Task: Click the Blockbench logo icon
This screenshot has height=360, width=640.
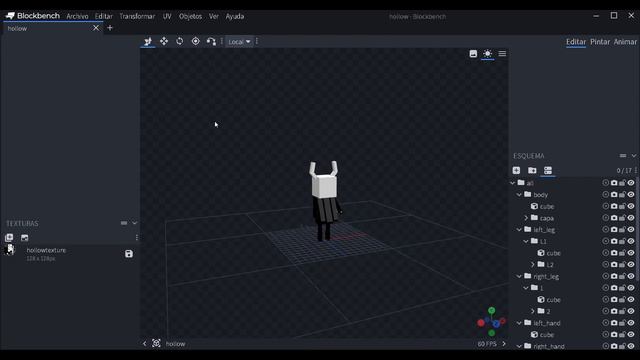Action: [x=10, y=16]
